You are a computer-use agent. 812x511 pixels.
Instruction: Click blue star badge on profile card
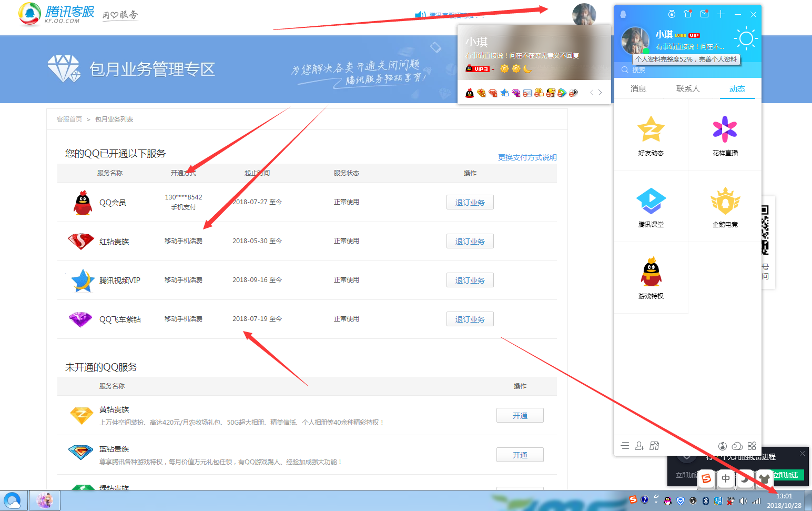coord(504,93)
